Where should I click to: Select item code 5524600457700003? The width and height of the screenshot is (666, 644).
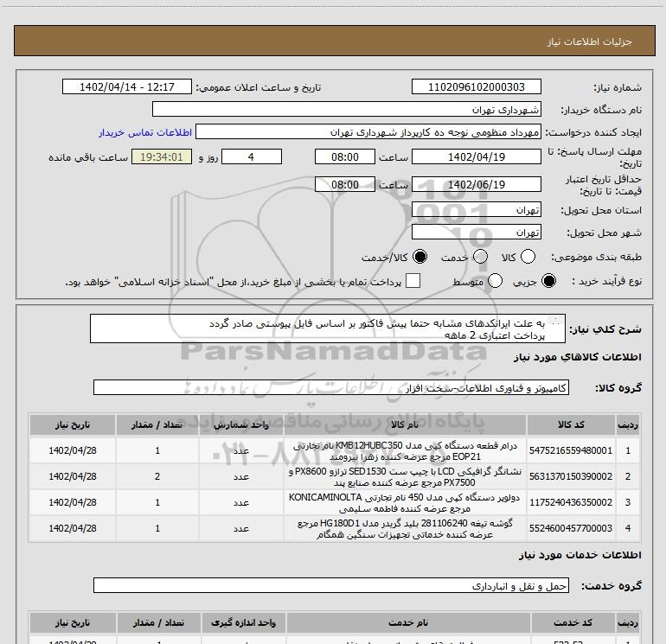[x=571, y=528]
